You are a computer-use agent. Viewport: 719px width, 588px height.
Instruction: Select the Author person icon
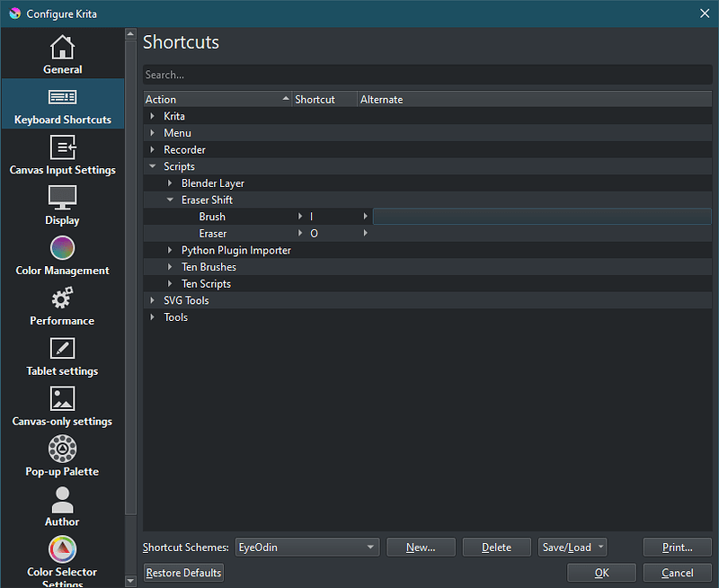click(x=62, y=499)
